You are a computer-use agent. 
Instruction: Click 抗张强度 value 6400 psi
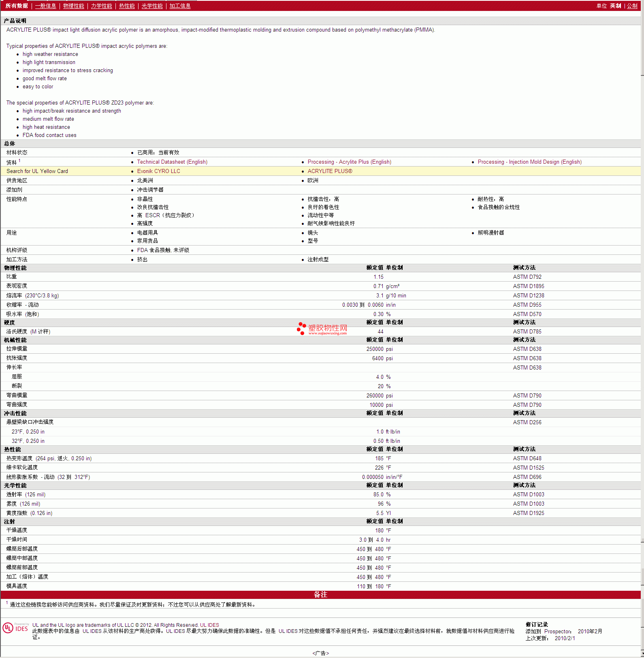tap(382, 358)
